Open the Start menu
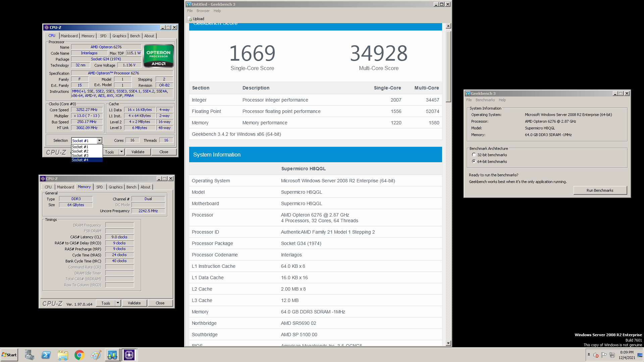The width and height of the screenshot is (644, 362). click(9, 355)
